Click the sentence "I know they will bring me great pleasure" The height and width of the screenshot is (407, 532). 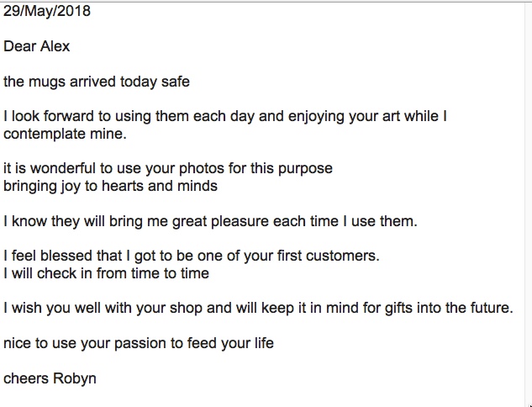210,221
